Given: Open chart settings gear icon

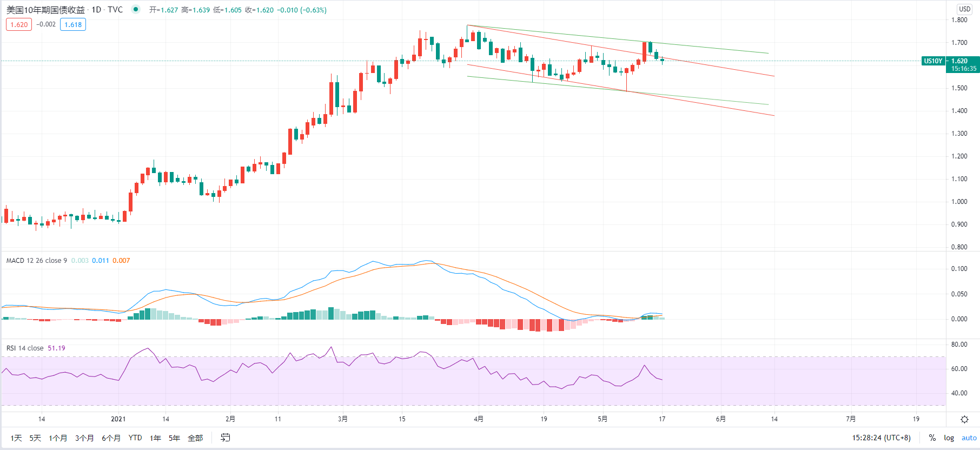Looking at the screenshot, I should point(964,419).
